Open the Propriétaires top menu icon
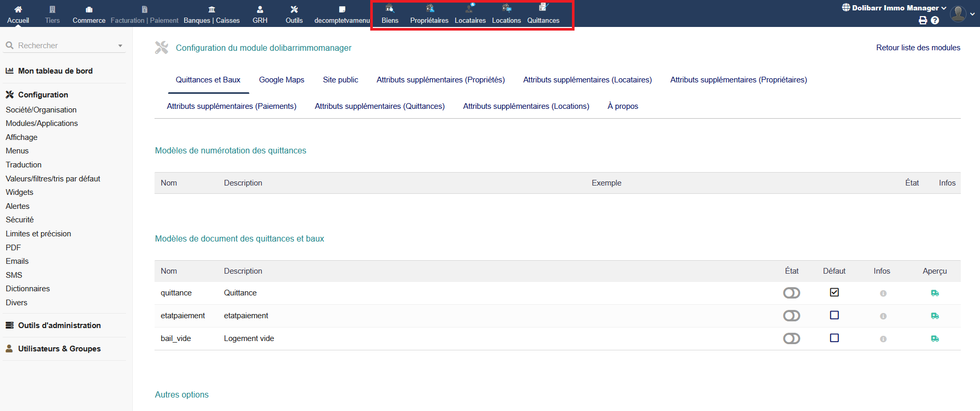The image size is (980, 411). pos(429,8)
